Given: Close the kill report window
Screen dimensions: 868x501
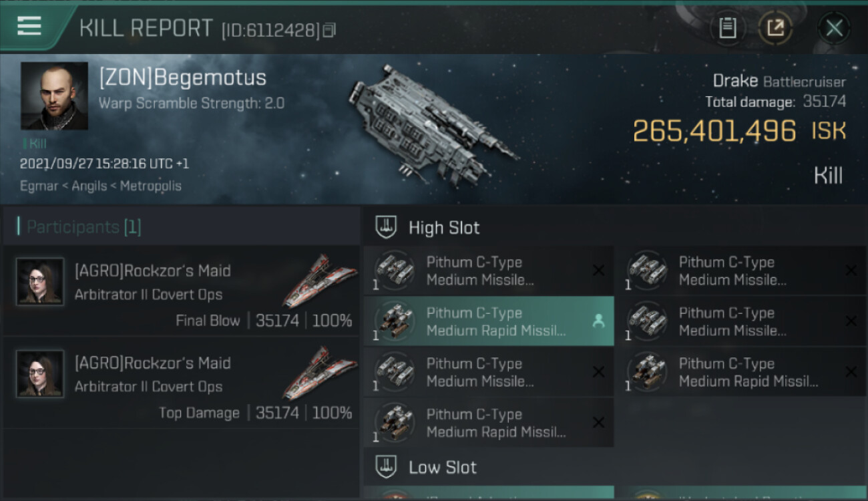Looking at the screenshot, I should pyautogui.click(x=834, y=28).
